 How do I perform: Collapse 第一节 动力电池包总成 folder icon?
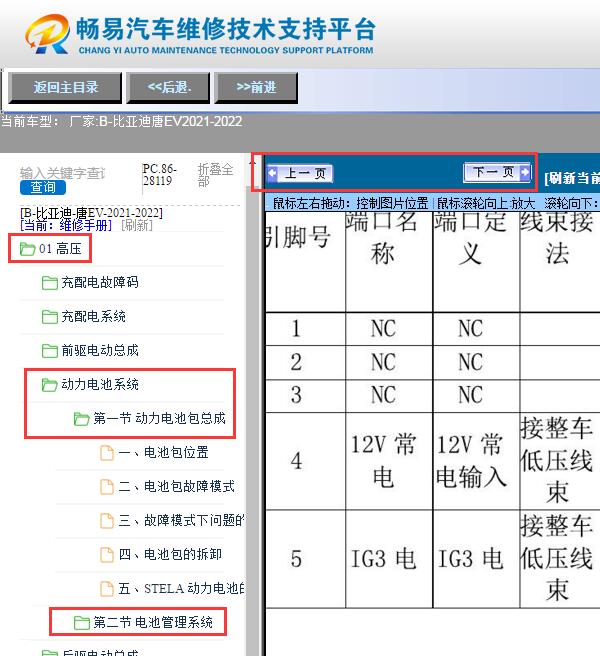[x=81, y=418]
